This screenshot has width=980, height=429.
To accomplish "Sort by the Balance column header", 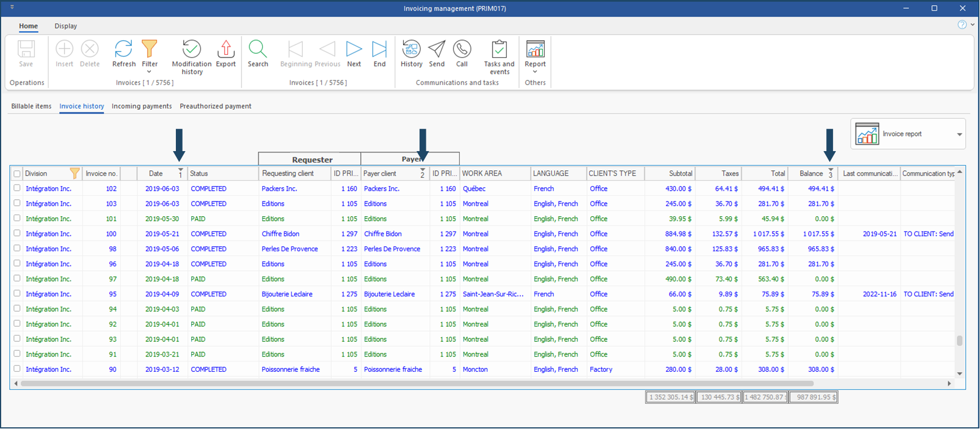I will coord(811,174).
